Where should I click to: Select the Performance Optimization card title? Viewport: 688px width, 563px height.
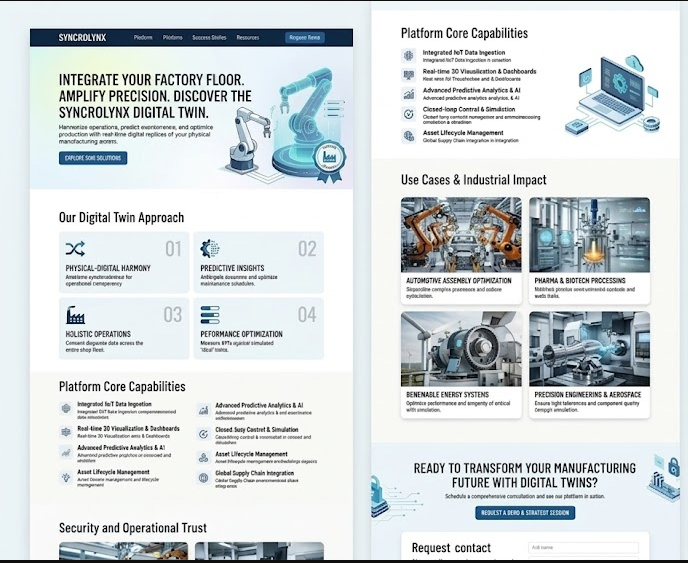[241, 334]
